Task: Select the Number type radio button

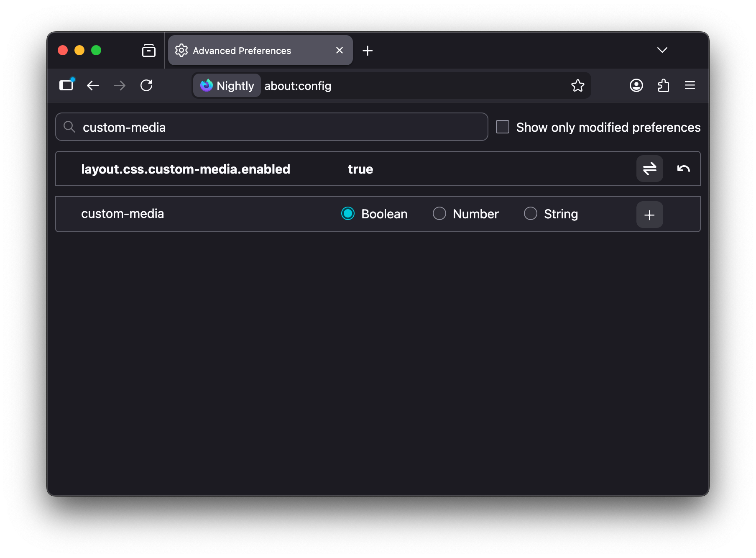Action: 439,214
